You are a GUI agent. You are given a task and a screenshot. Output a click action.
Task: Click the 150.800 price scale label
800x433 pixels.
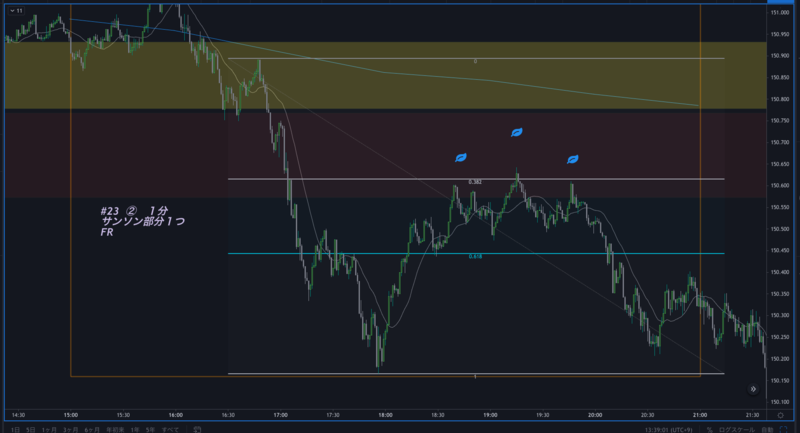click(x=780, y=99)
